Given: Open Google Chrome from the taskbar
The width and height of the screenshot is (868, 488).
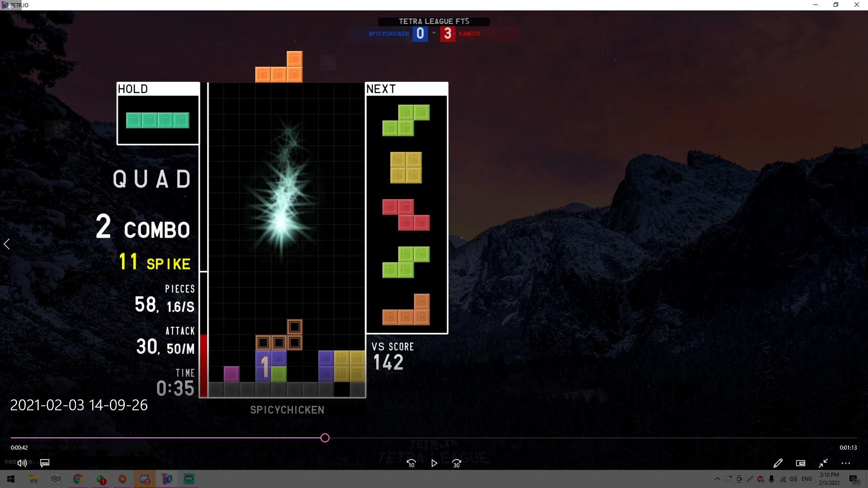Looking at the screenshot, I should [x=78, y=479].
